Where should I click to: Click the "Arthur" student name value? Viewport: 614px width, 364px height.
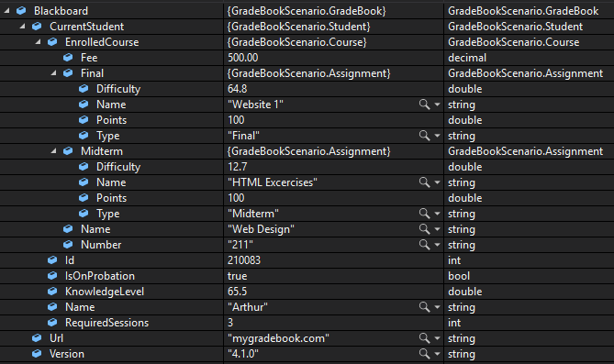tap(248, 307)
